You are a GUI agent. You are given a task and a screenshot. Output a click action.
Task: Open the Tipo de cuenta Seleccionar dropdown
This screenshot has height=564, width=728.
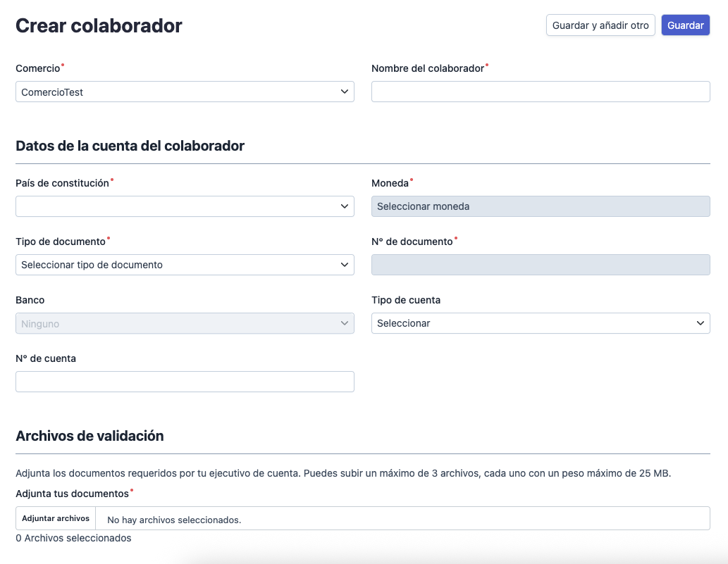[x=541, y=323]
